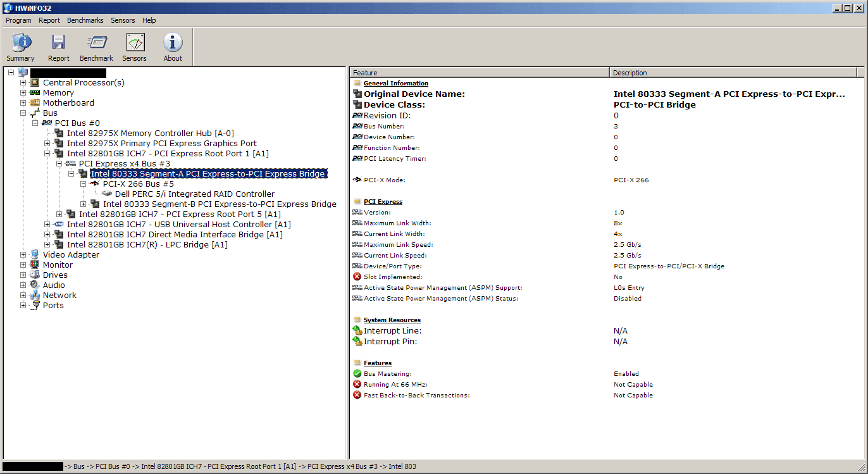Click the Slot Implemented red X icon
The image size is (868, 474).
coord(357,277)
